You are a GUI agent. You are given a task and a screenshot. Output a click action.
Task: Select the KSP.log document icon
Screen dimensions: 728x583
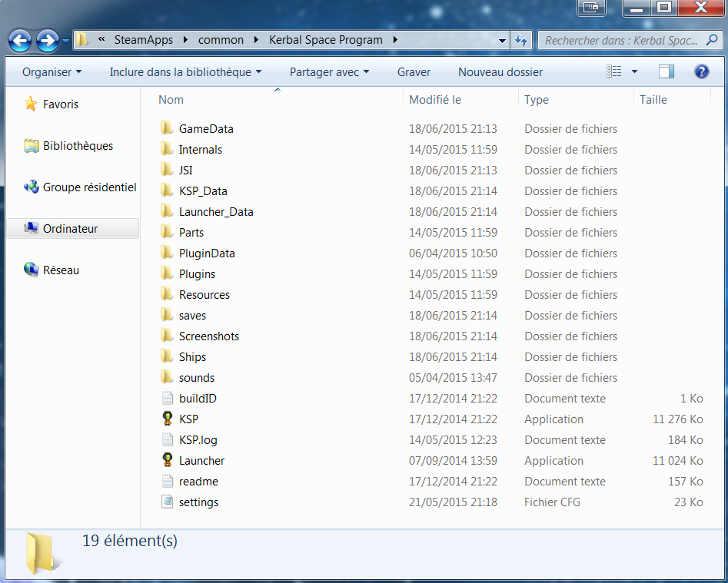point(167,439)
